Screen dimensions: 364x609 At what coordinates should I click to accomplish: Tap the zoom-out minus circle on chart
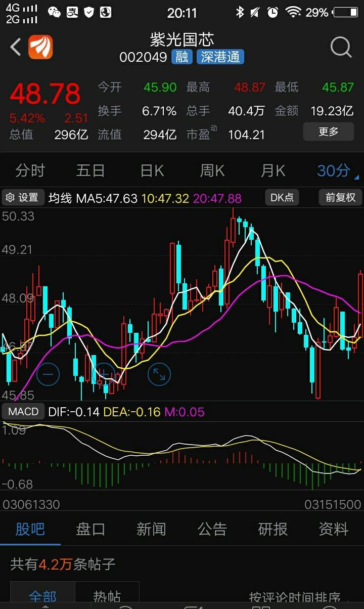click(48, 374)
